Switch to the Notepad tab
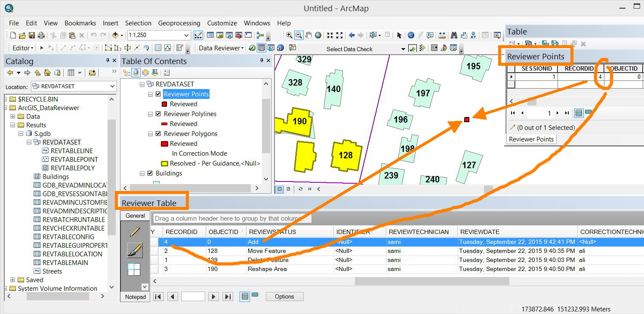Screen dimensions: 644x314 136,297
